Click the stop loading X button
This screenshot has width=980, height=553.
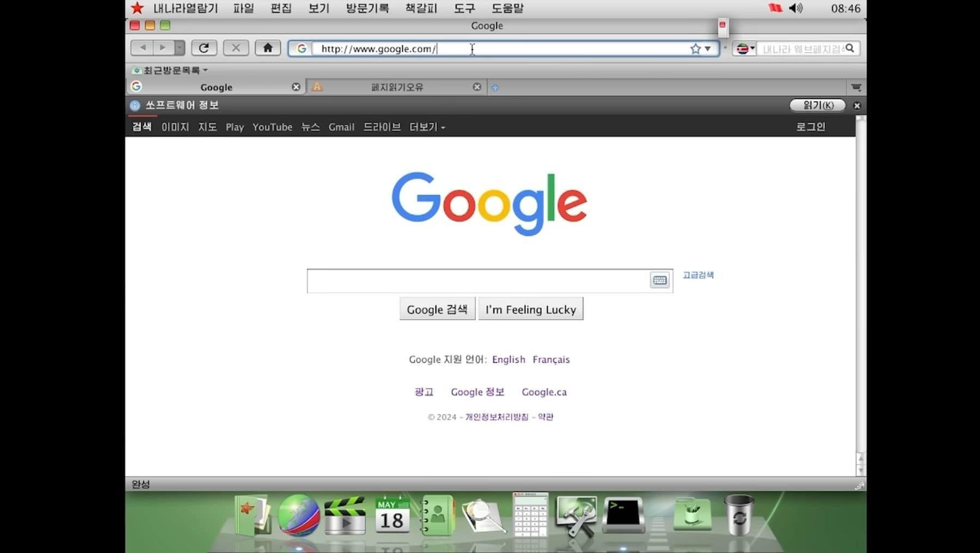tap(236, 48)
